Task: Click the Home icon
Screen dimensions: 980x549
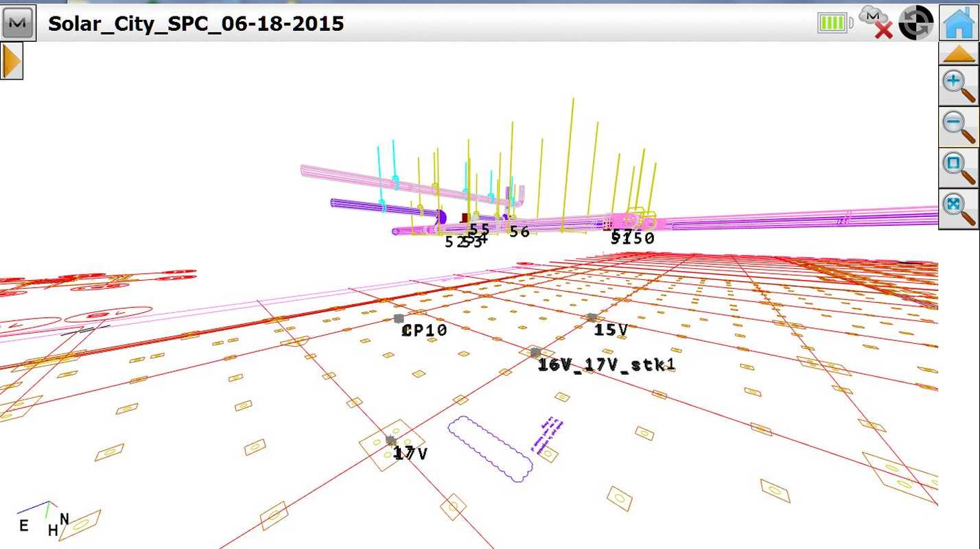Action: 959,23
